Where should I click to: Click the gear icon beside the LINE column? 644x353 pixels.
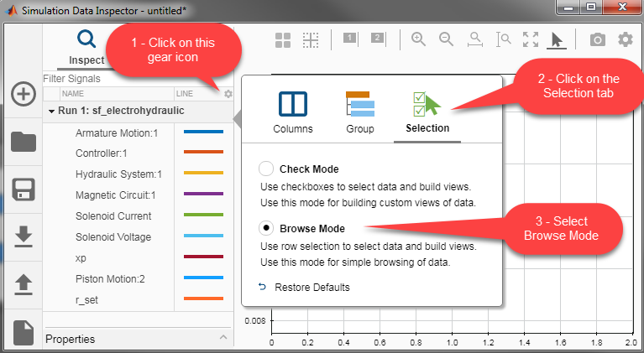pyautogui.click(x=228, y=94)
